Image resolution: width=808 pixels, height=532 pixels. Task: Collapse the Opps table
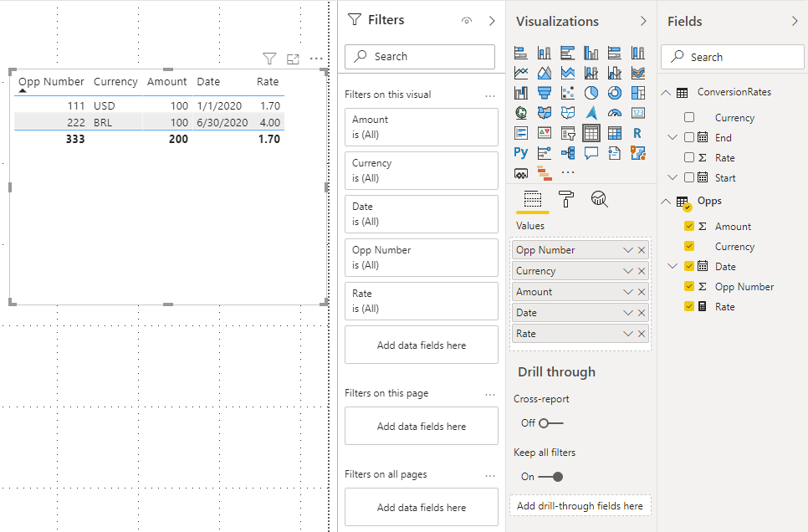pos(666,202)
